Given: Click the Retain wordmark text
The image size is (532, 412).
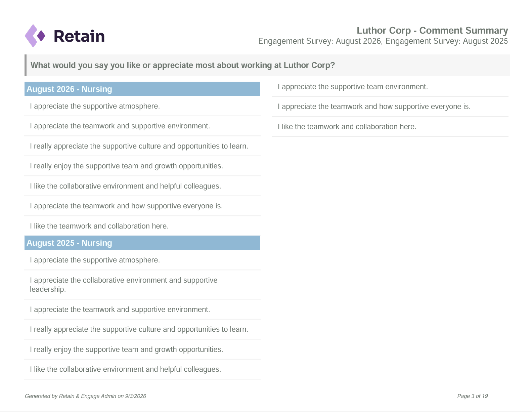Looking at the screenshot, I should point(79,36).
